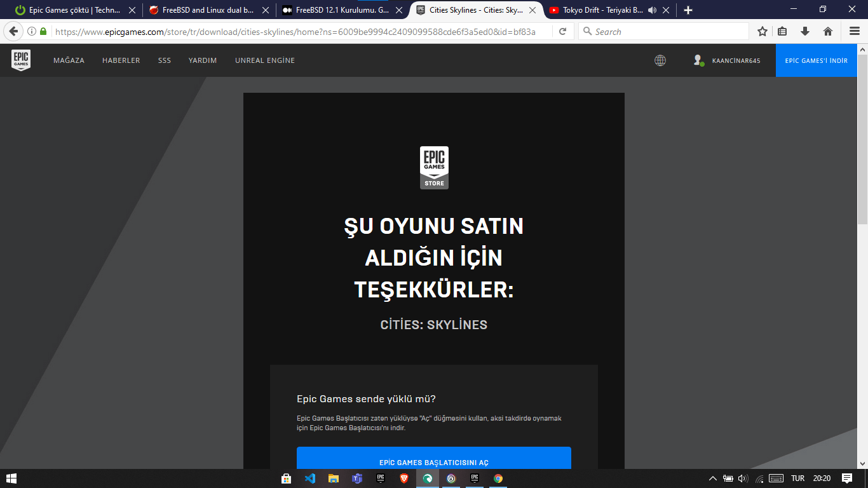Switch the TUR keyboard language indicator
This screenshot has height=488, width=868.
point(797,478)
